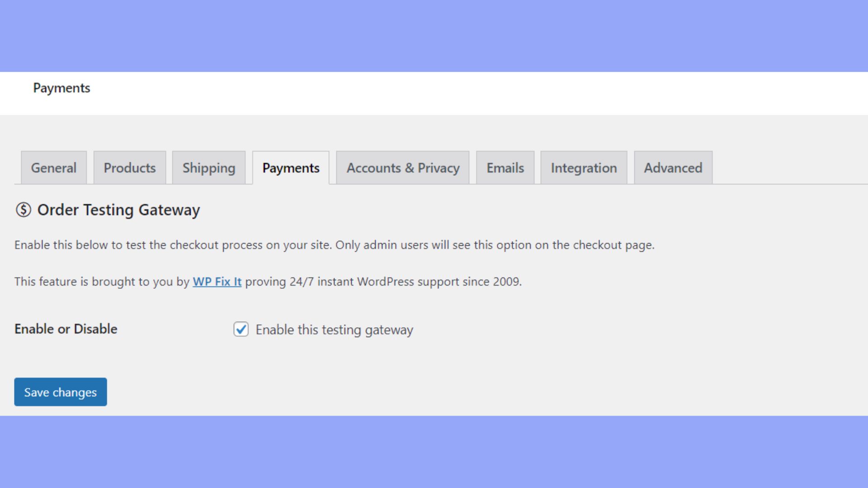This screenshot has width=868, height=488.
Task: Uncheck the testing gateway checkbox
Action: click(241, 329)
